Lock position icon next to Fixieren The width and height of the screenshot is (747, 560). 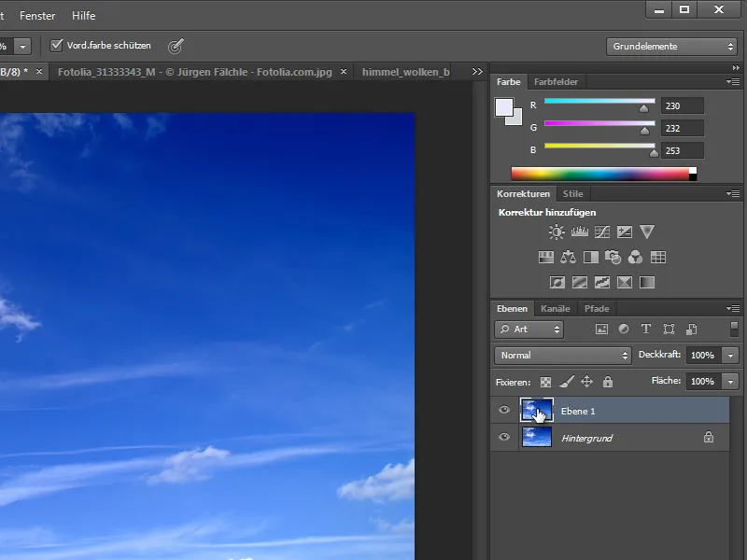click(587, 382)
